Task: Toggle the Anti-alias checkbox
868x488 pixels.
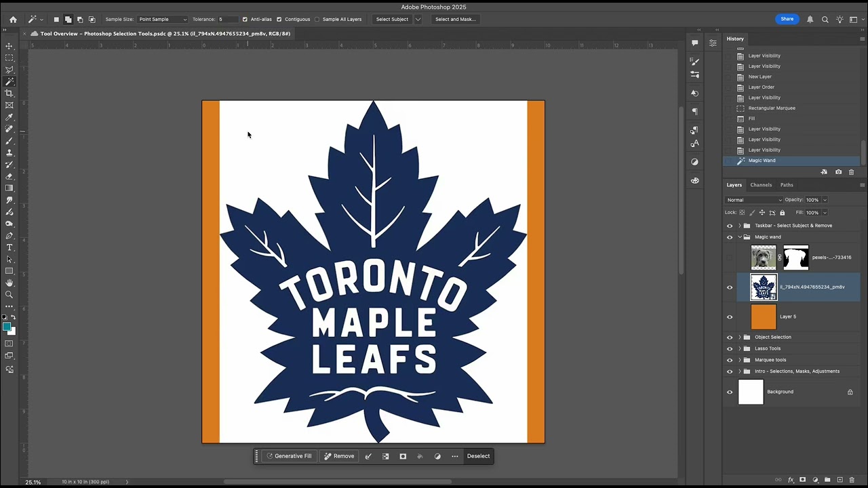Action: click(245, 19)
